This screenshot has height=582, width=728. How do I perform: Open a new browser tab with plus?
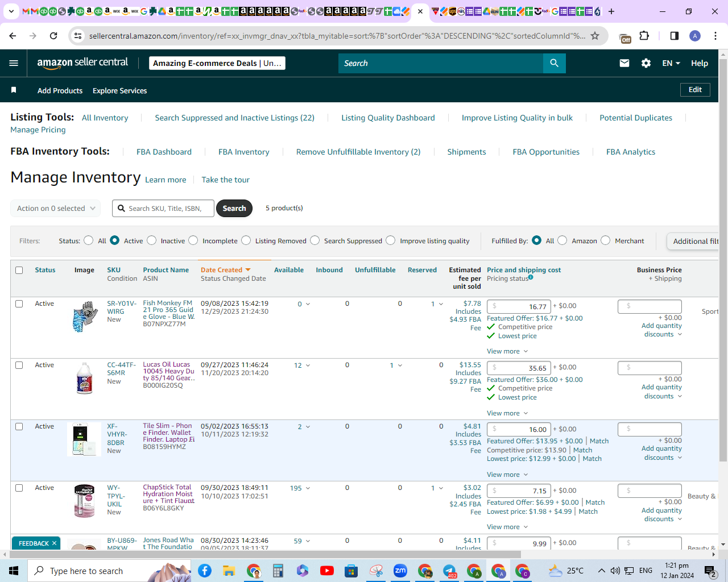point(611,11)
